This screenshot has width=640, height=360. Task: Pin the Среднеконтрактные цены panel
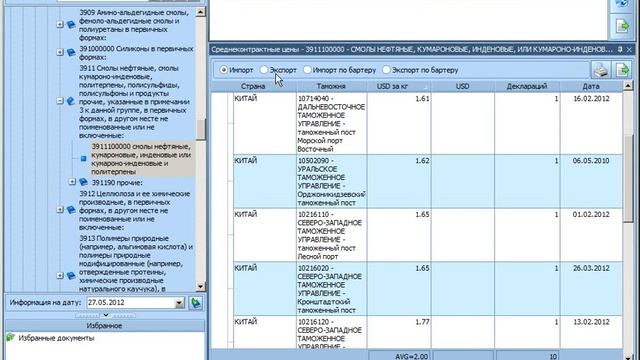pos(620,49)
